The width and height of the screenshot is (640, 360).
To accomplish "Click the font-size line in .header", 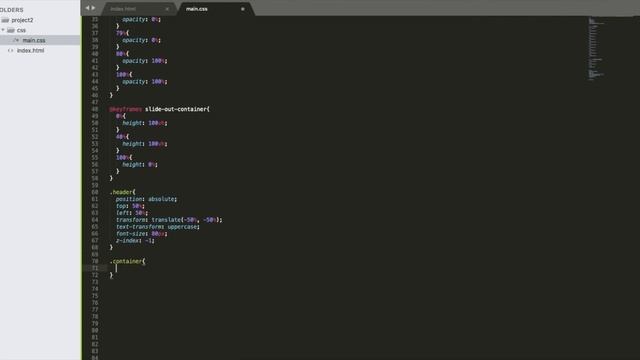I will 142,233.
